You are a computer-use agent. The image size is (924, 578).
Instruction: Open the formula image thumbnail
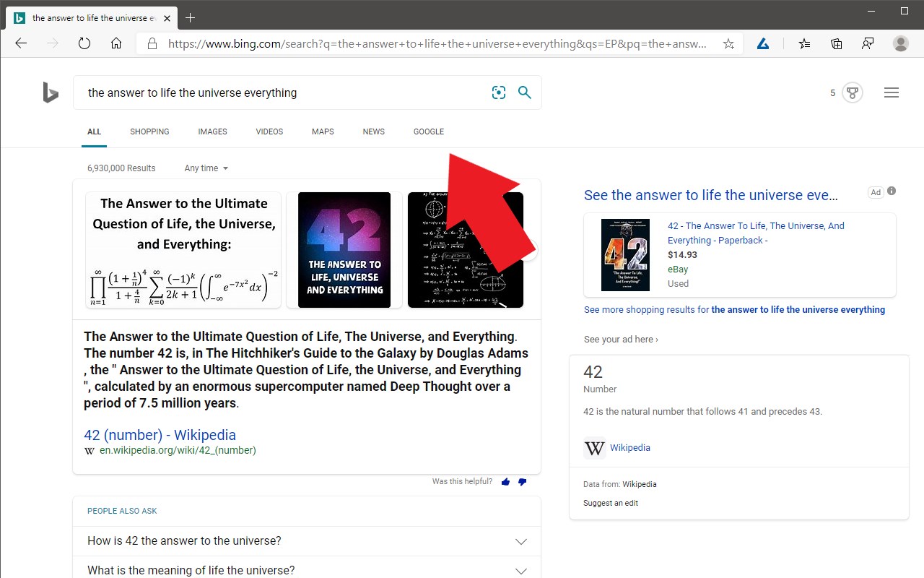tap(183, 250)
